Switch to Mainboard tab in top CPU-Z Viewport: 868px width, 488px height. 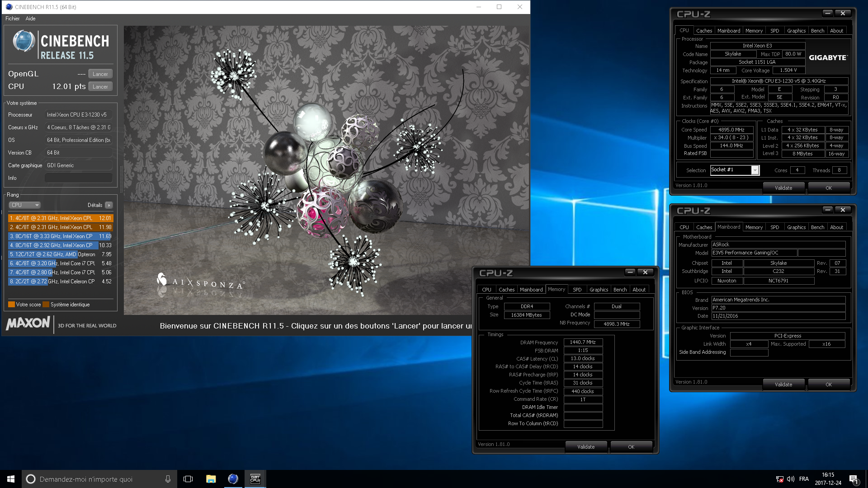pos(729,31)
